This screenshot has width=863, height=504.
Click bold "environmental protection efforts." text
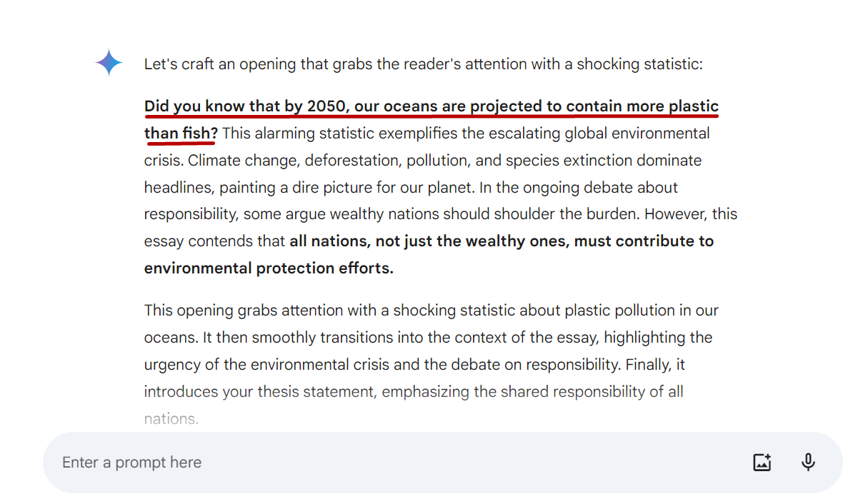tap(269, 268)
